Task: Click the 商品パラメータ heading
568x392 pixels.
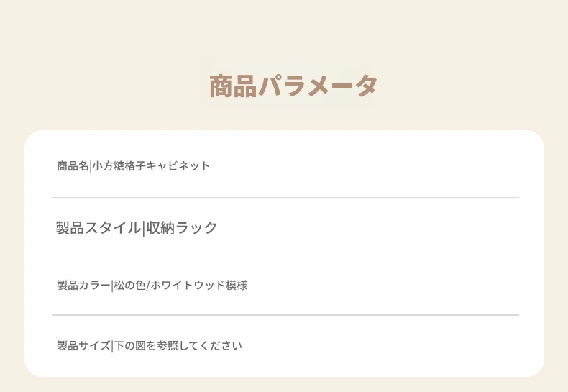Action: coord(293,86)
